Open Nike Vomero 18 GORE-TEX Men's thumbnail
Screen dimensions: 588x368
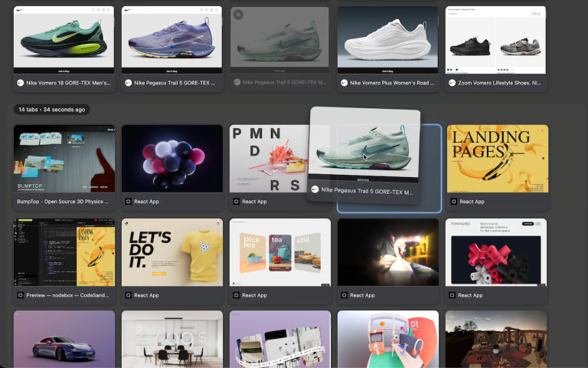click(64, 40)
